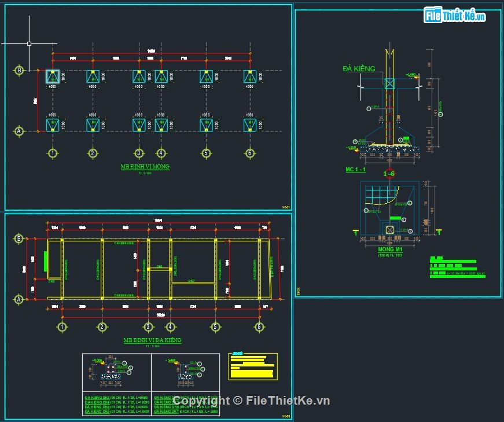Select the MB ĐỊNH VỊ MÓNG title text
Image resolution: width=504 pixels, height=422 pixels.
145,167
